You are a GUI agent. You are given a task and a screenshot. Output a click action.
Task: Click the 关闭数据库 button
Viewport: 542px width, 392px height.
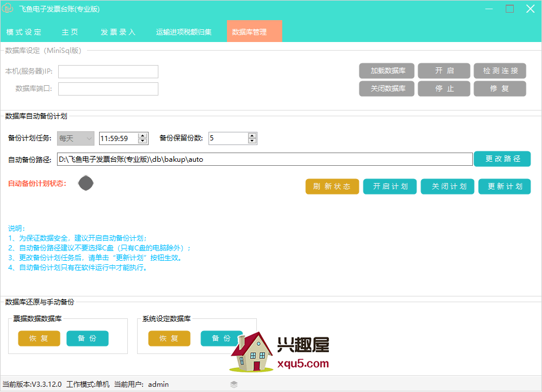[387, 89]
